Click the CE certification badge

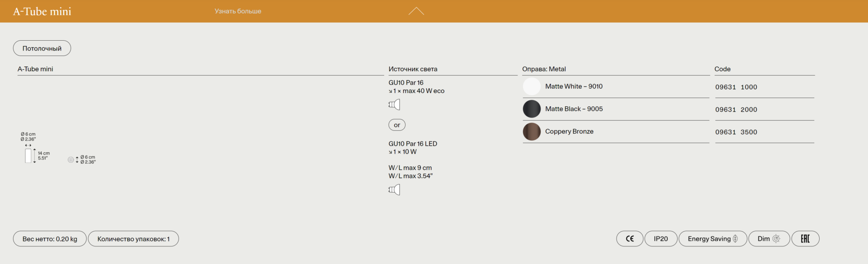[629, 239]
